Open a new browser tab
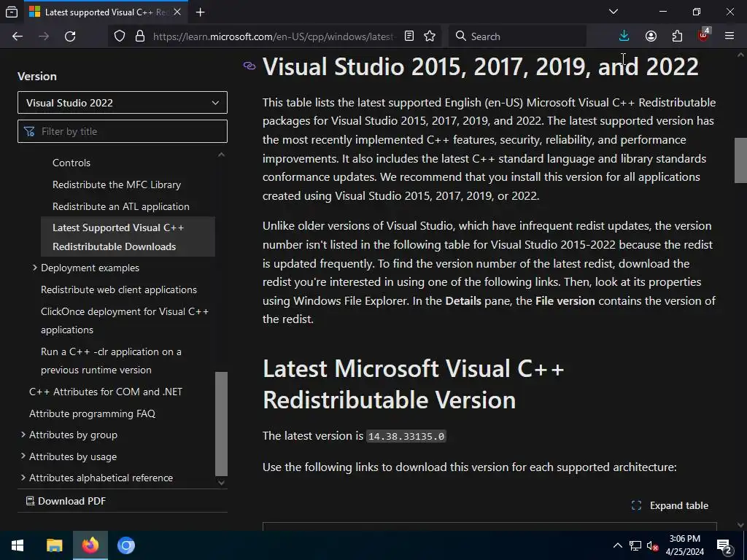The height and width of the screenshot is (560, 747). coord(201,12)
